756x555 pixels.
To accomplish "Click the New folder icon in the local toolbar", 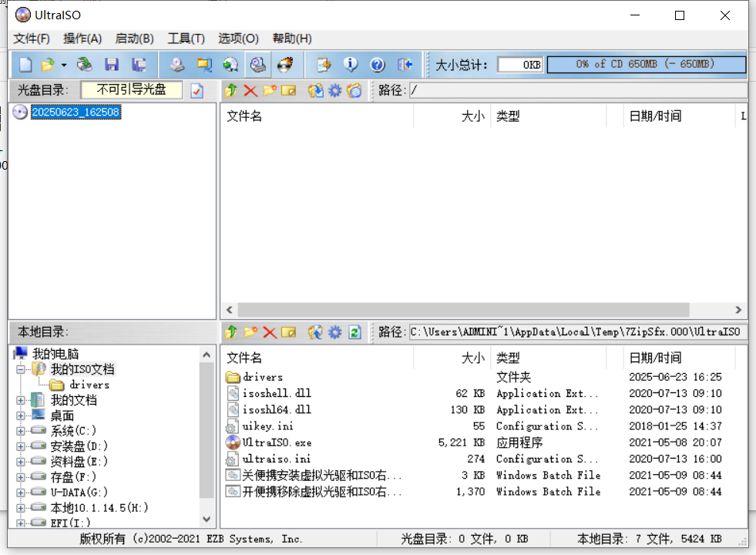I will click(250, 331).
